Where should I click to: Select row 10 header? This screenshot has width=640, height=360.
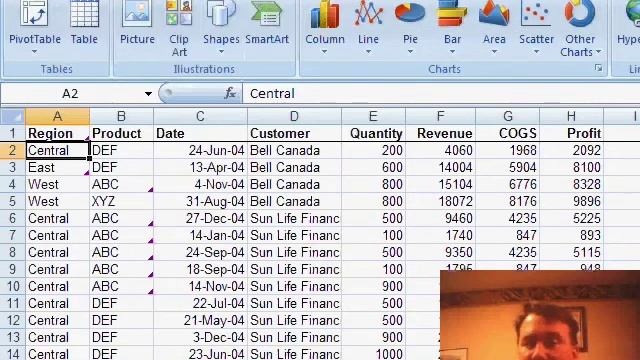(13, 286)
